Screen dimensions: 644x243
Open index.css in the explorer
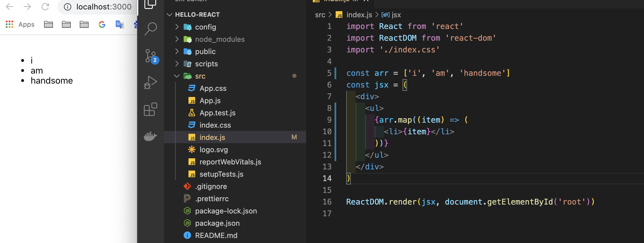pyautogui.click(x=235, y=125)
